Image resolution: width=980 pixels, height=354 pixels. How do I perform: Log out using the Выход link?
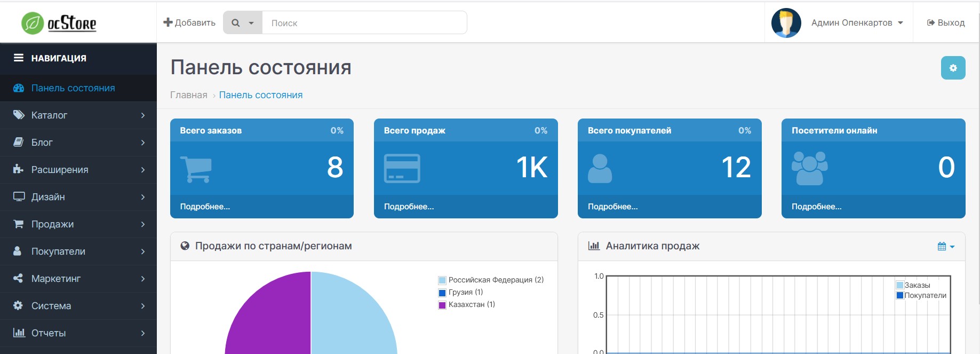[x=946, y=23]
